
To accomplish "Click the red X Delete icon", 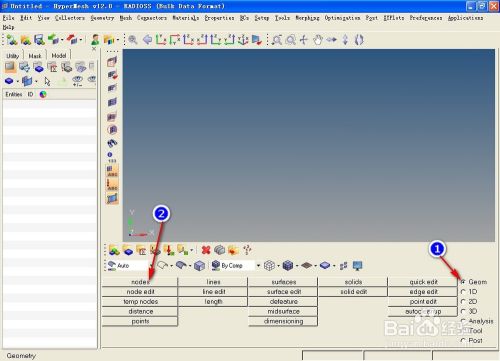I will 206,250.
